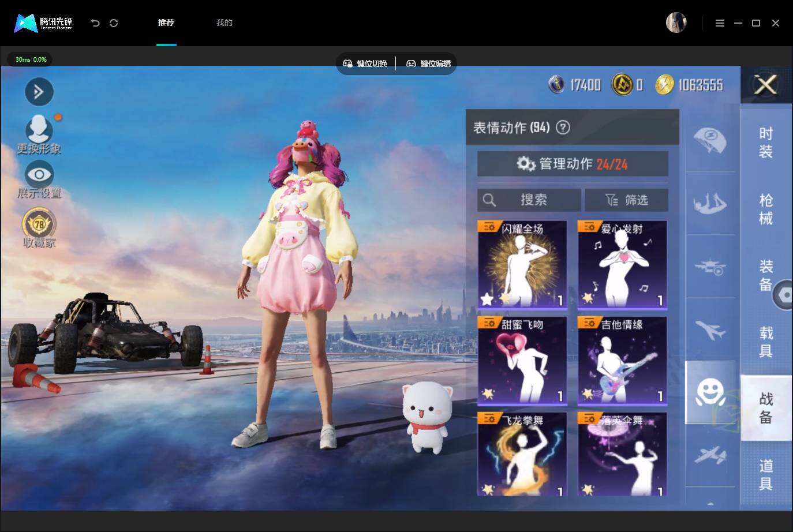The width and height of the screenshot is (793, 532).
Task: Click the back arrow in the title bar
Action: pos(95,23)
